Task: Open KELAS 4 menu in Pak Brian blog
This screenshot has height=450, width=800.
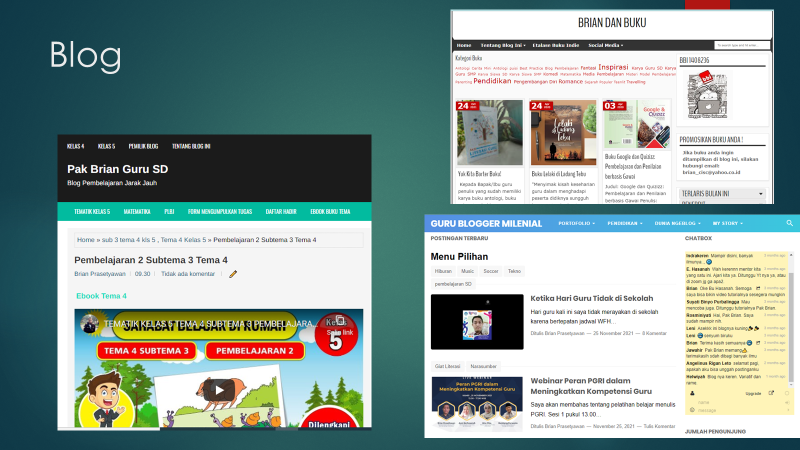Action: point(76,146)
